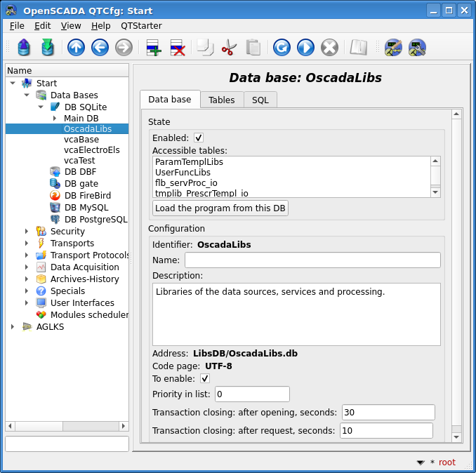Image resolution: width=476 pixels, height=473 pixels.
Task: Click the Save to database toolbar icon
Action: click(48, 48)
